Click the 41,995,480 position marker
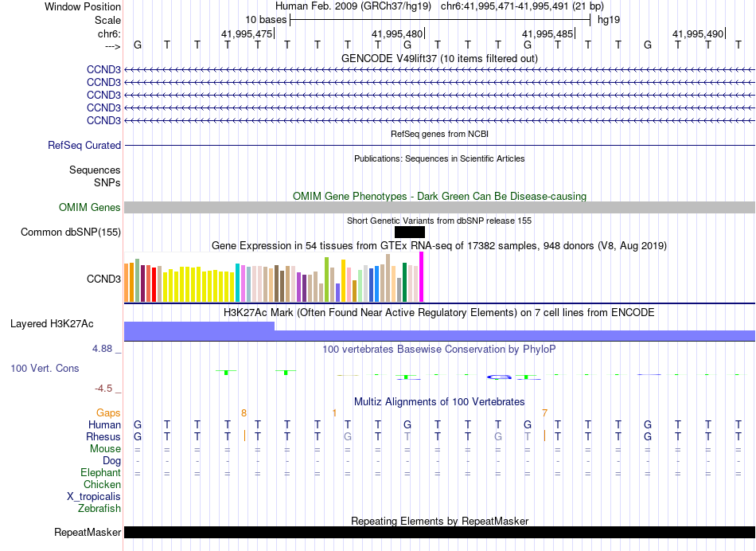756x551 pixels. (397, 33)
